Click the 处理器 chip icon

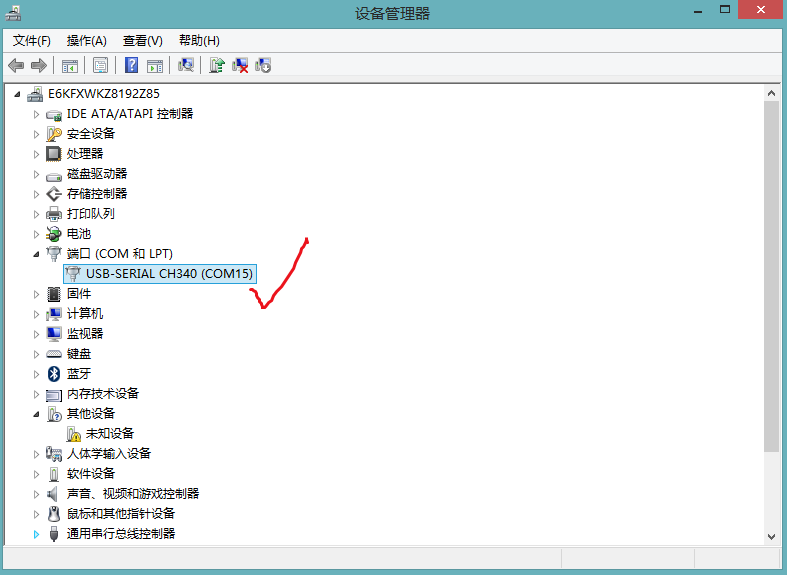pyautogui.click(x=54, y=154)
